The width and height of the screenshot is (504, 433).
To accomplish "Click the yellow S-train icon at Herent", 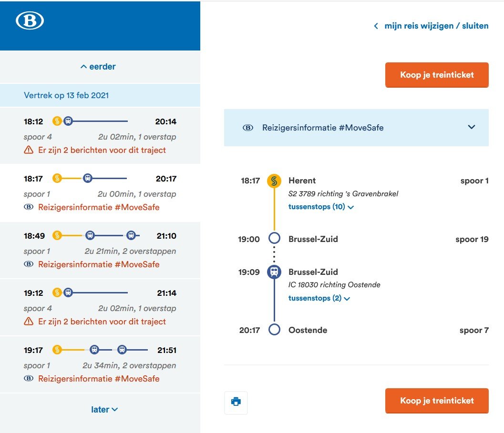I will 274,181.
